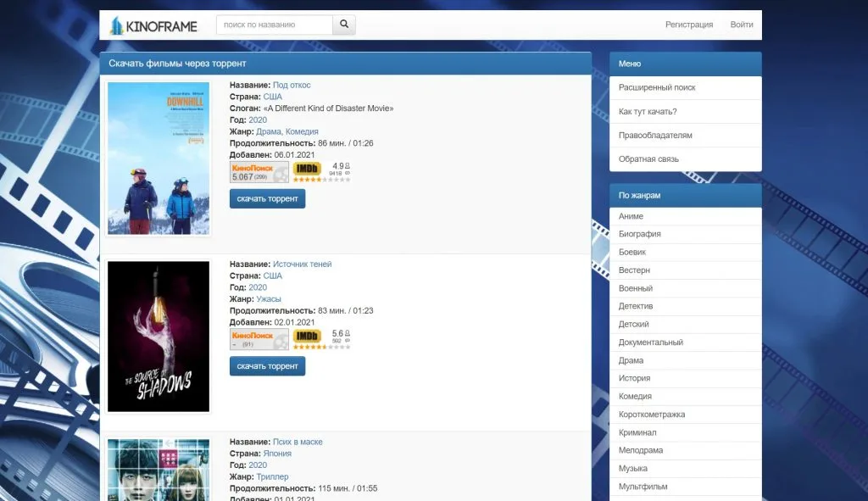
Task: Open Правообладателям menu item
Action: (685, 135)
